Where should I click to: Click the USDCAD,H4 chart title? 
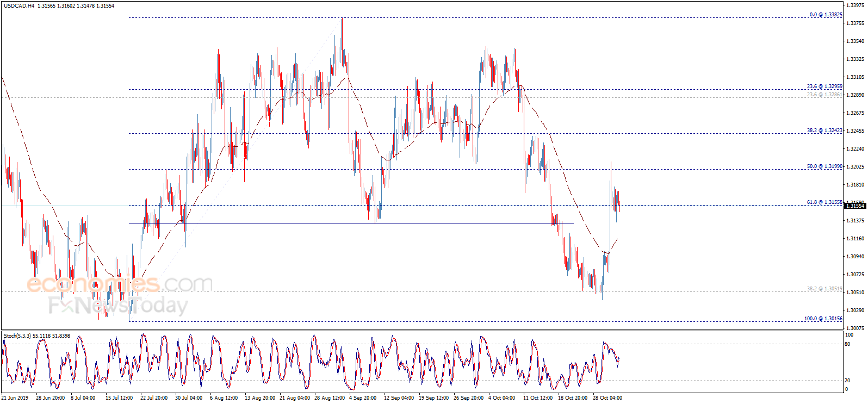point(19,6)
